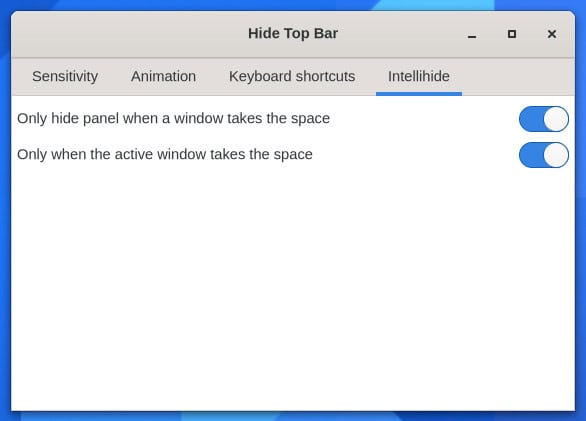Click the blue track of the second switch
586x421 pixels.
[531, 155]
